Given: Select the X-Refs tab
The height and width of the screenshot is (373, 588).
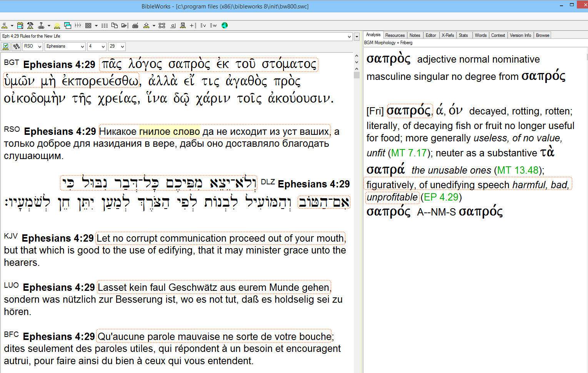Looking at the screenshot, I should pyautogui.click(x=448, y=35).
